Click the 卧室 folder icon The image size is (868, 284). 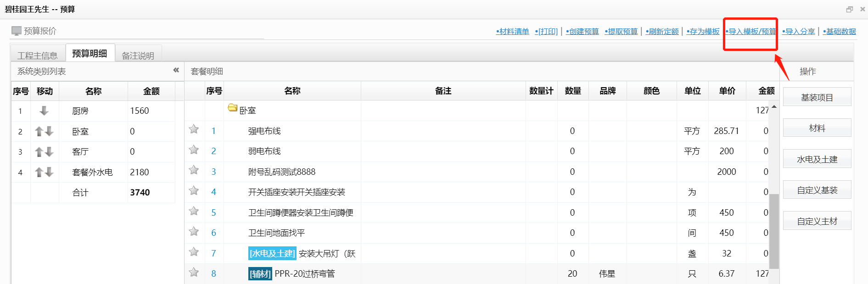pyautogui.click(x=233, y=108)
